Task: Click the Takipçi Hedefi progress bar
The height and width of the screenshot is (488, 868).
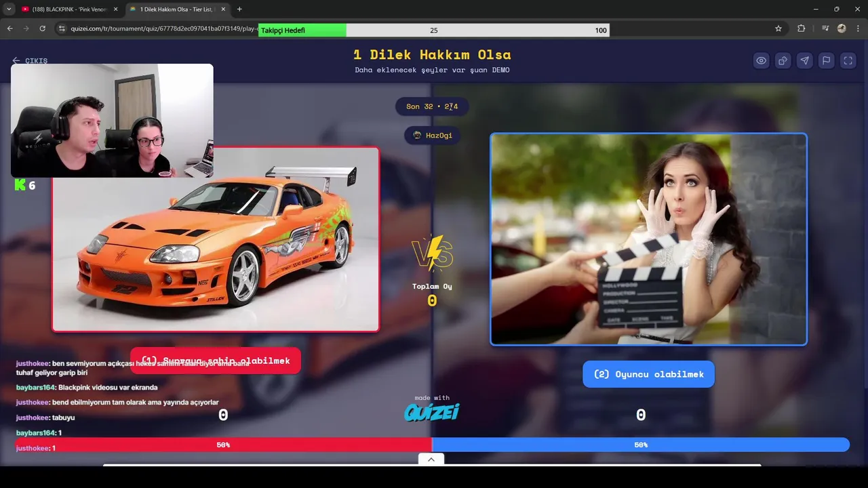Action: [433, 30]
